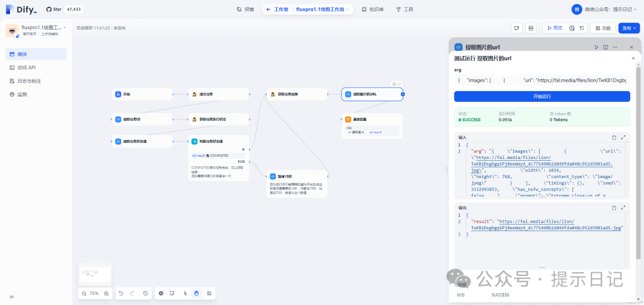644x305 pixels.
Task: Copy the 输入 JSON to clipboard
Action: (614, 138)
